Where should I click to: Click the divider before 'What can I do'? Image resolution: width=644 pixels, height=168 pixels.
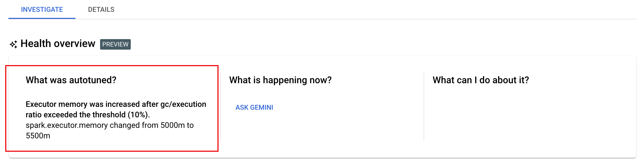[424, 107]
